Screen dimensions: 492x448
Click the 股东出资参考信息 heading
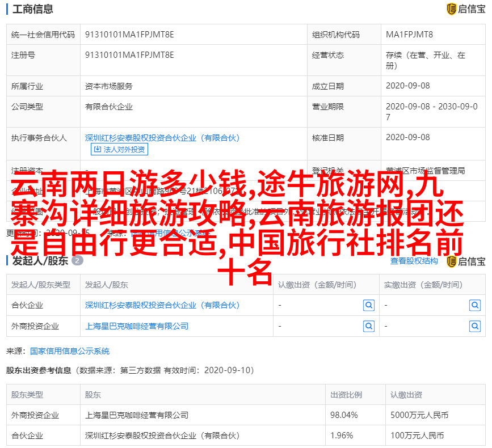coord(39,370)
